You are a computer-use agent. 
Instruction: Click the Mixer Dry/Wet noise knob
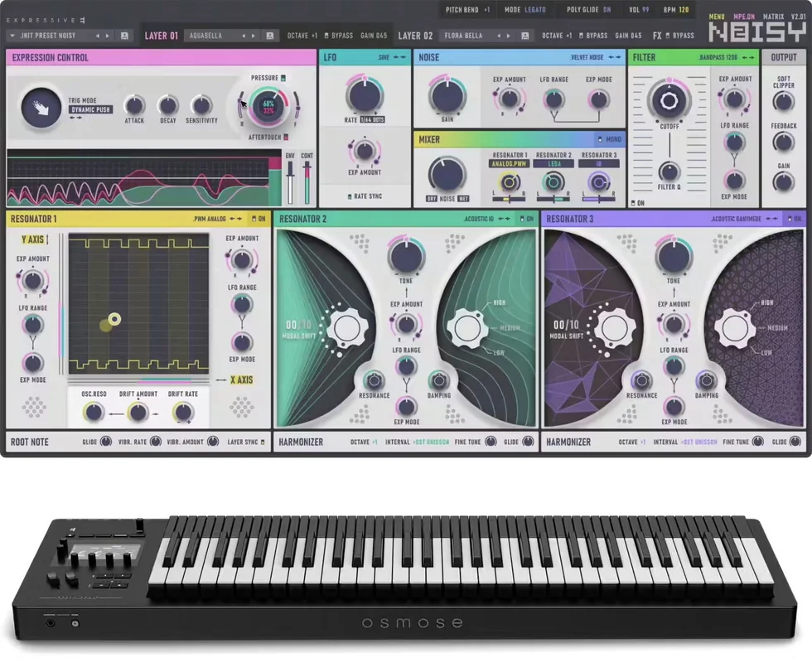click(447, 175)
